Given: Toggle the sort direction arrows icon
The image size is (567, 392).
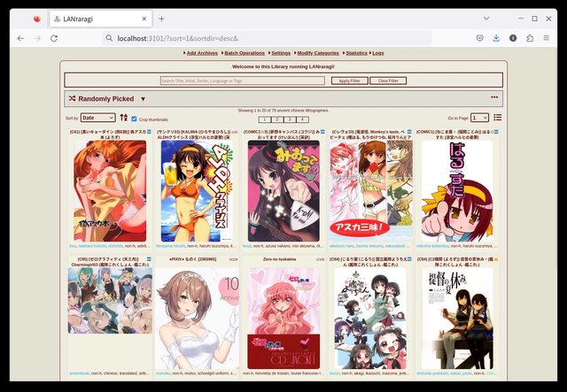Looking at the screenshot, I should point(123,118).
